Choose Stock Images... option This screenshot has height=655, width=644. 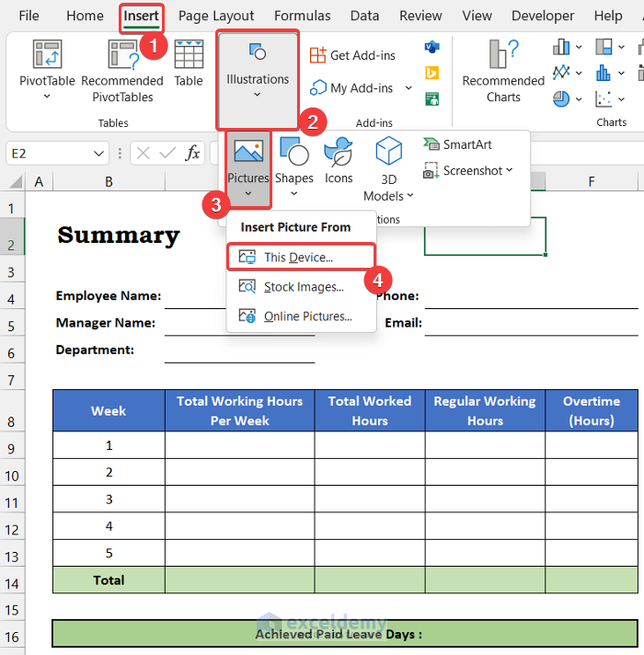coord(301,287)
